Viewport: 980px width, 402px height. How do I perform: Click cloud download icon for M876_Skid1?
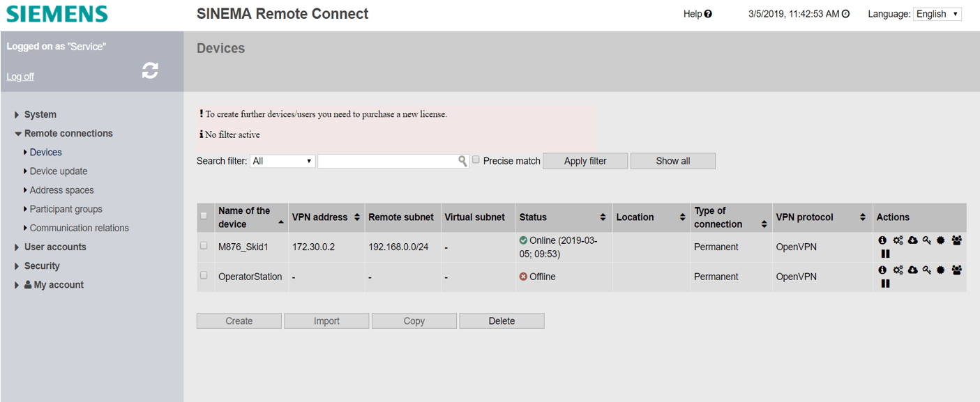(x=912, y=240)
